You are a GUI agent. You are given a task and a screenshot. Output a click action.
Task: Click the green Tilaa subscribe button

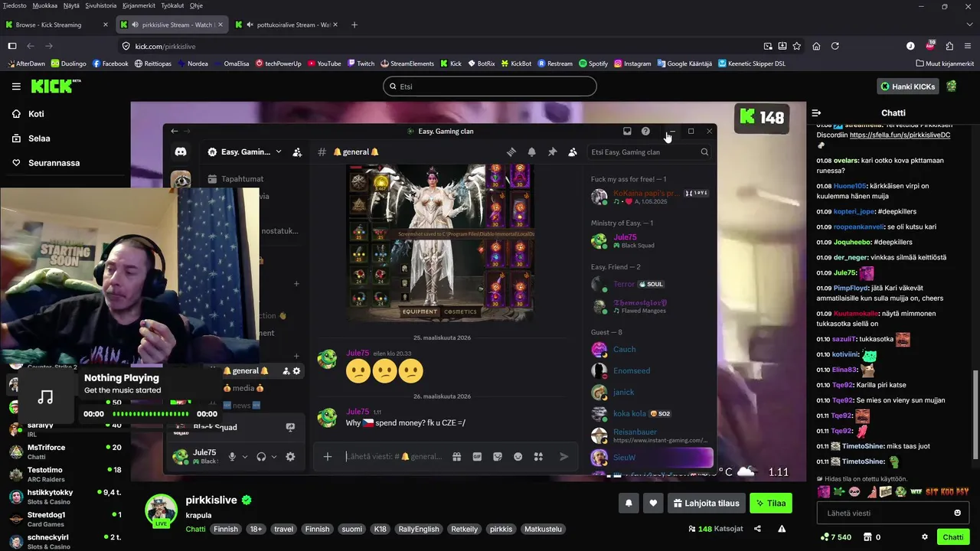tap(771, 504)
